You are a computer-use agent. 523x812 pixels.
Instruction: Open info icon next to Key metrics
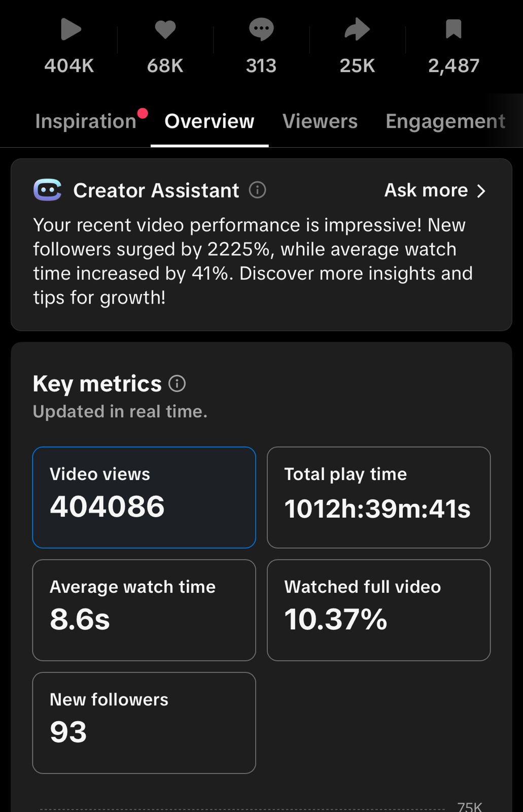point(177,384)
